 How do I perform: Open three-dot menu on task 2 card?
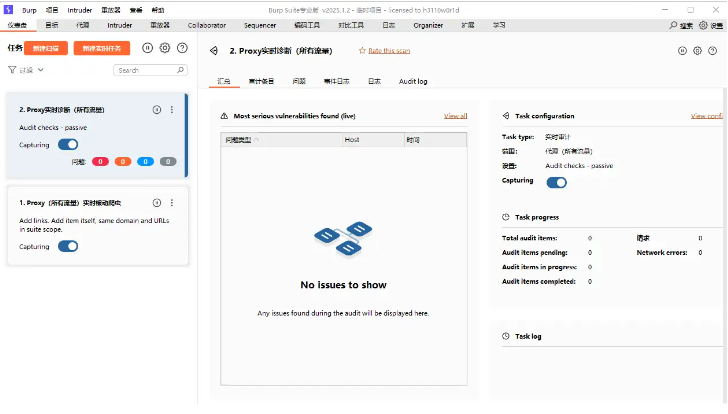click(172, 110)
